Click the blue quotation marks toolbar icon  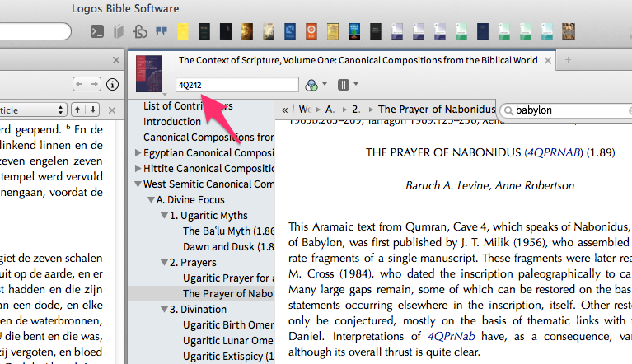[162, 31]
